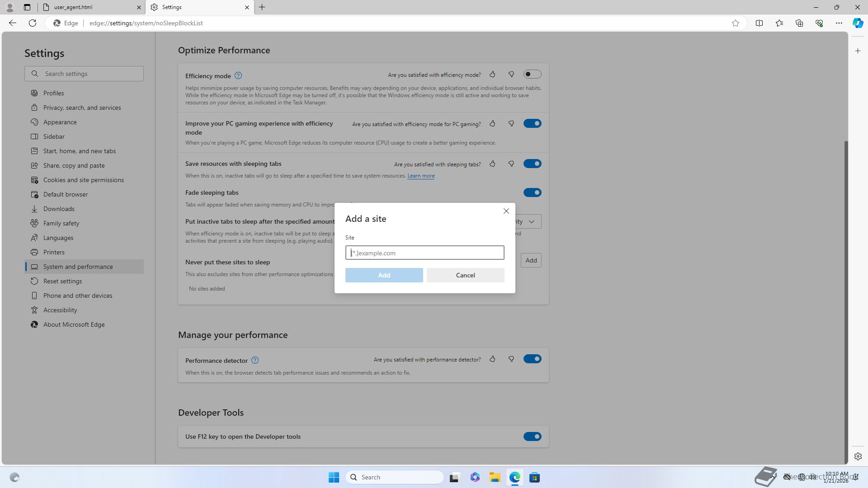The image size is (868, 488).
Task: Open the sidebar customize plus button
Action: (x=858, y=51)
